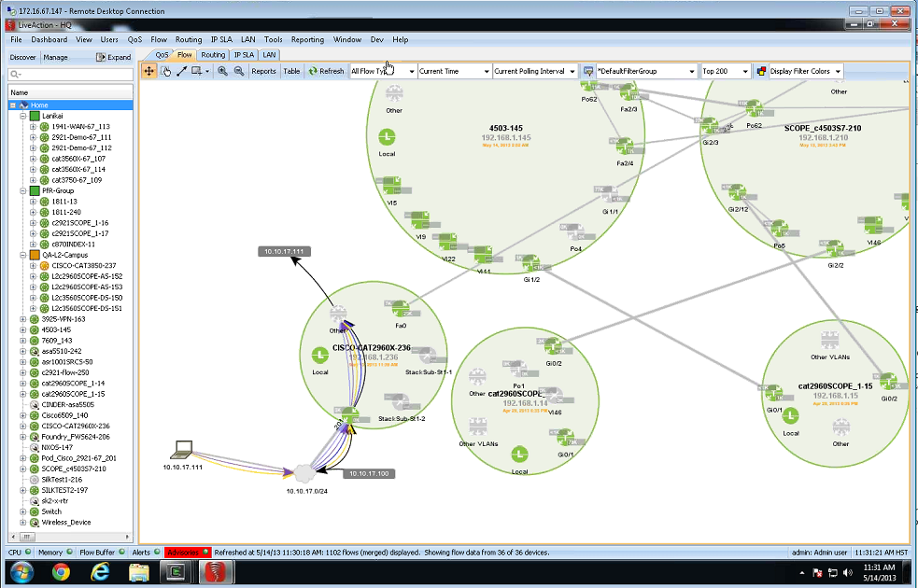The height and width of the screenshot is (588, 918).
Task: Click the speaker volume tray icon
Action: coord(848,572)
